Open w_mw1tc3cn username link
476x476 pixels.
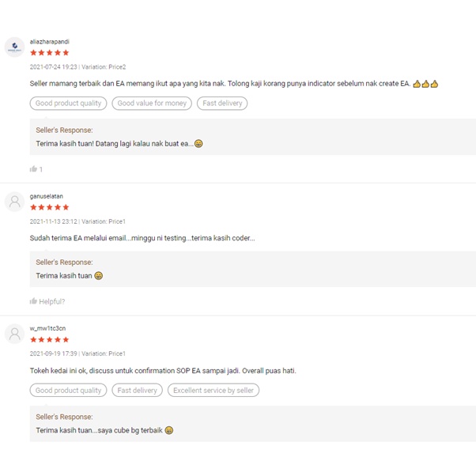(47, 328)
